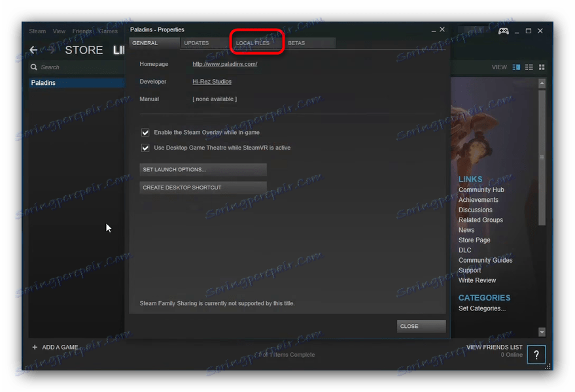Viewport: 575px width, 392px height.
Task: Open Community Hub link
Action: coord(481,189)
